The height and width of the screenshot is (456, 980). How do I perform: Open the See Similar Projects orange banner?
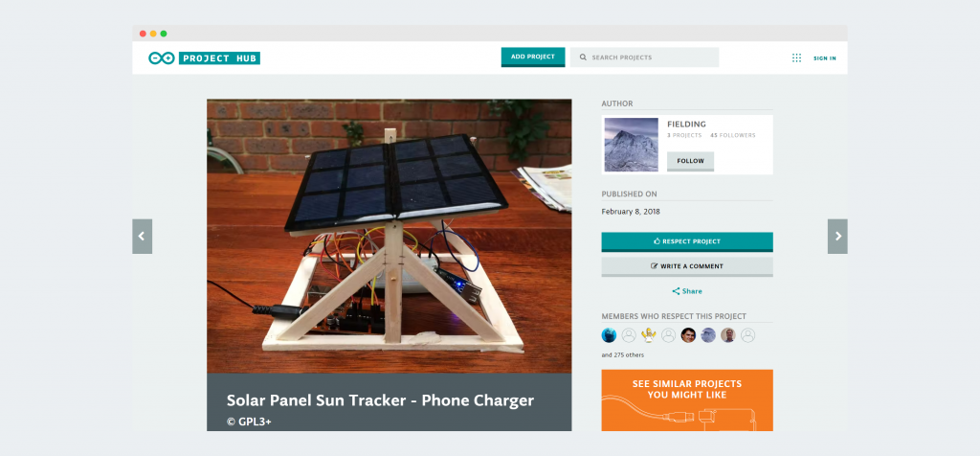pyautogui.click(x=687, y=400)
